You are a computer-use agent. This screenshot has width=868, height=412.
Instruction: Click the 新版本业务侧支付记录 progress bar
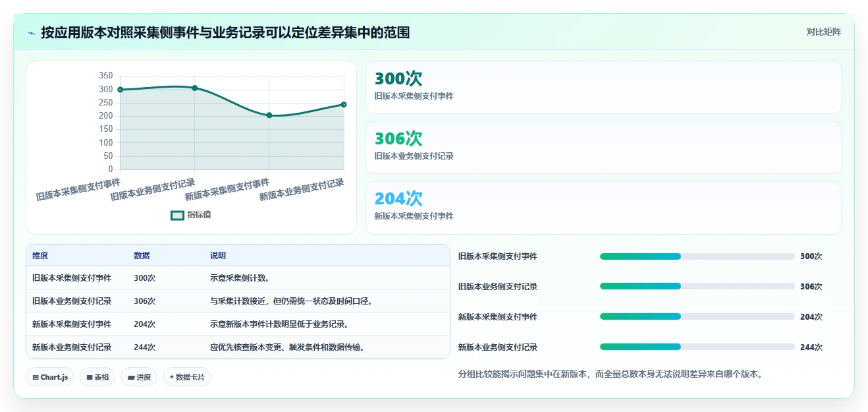click(697, 347)
